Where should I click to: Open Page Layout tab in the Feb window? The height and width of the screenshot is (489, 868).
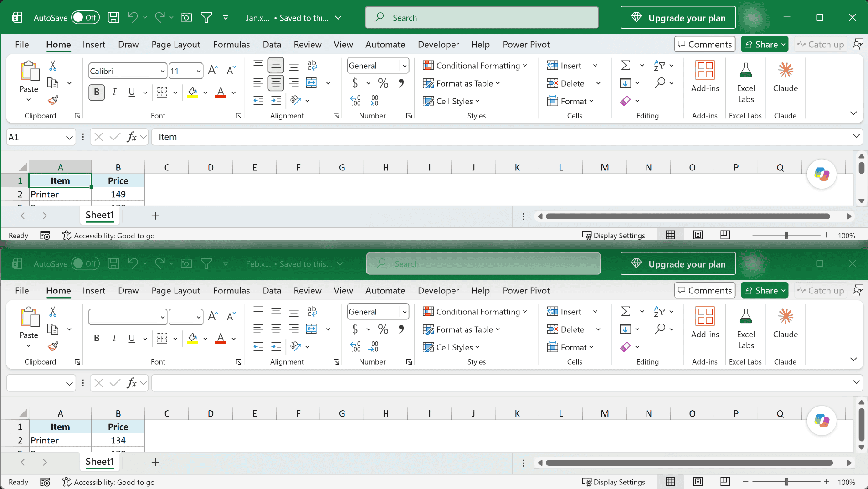point(176,291)
